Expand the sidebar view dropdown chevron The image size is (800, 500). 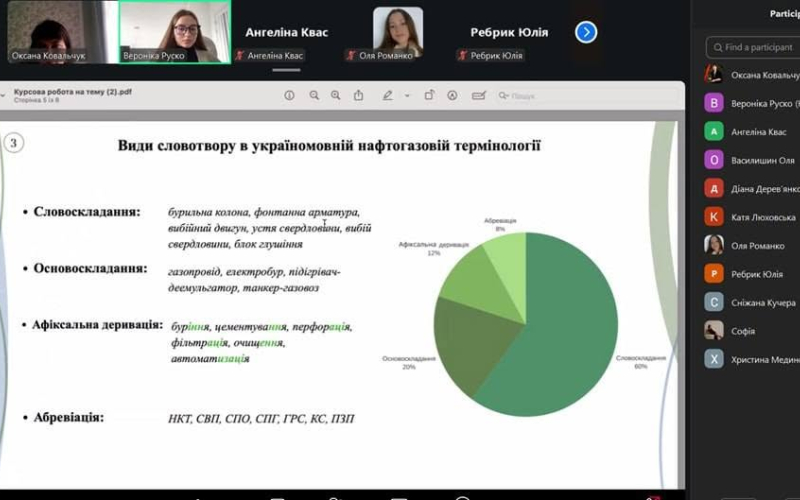pyautogui.click(x=3, y=95)
